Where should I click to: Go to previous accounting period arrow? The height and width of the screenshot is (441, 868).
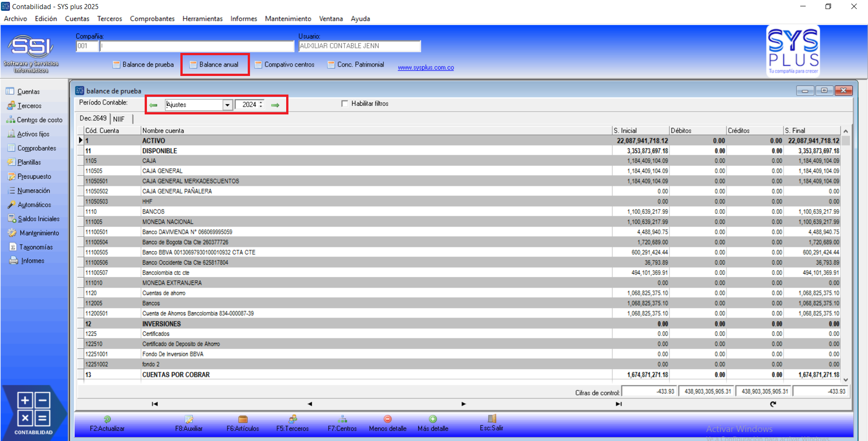(154, 105)
